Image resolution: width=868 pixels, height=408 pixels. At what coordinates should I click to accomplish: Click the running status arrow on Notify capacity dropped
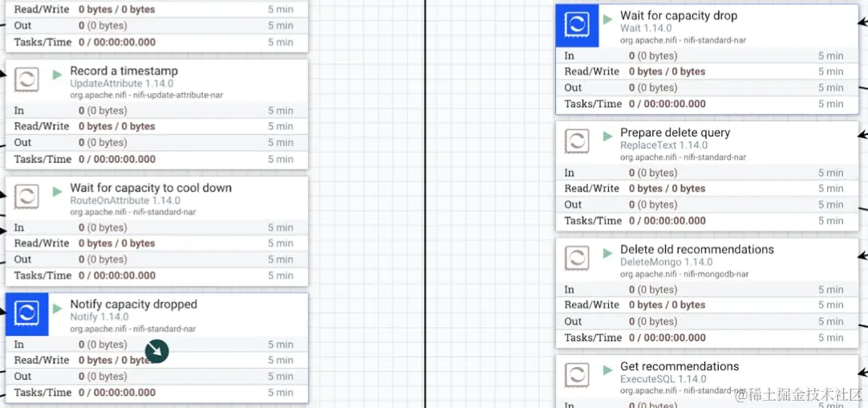click(58, 308)
